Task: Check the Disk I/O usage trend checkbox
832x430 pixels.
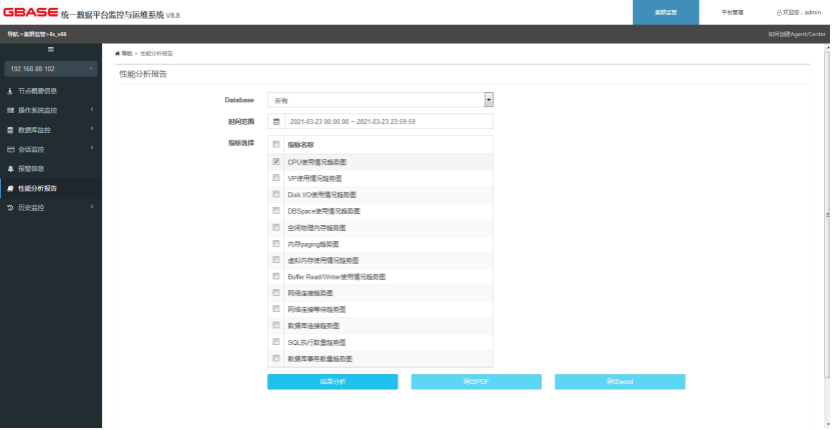Action: tap(276, 194)
